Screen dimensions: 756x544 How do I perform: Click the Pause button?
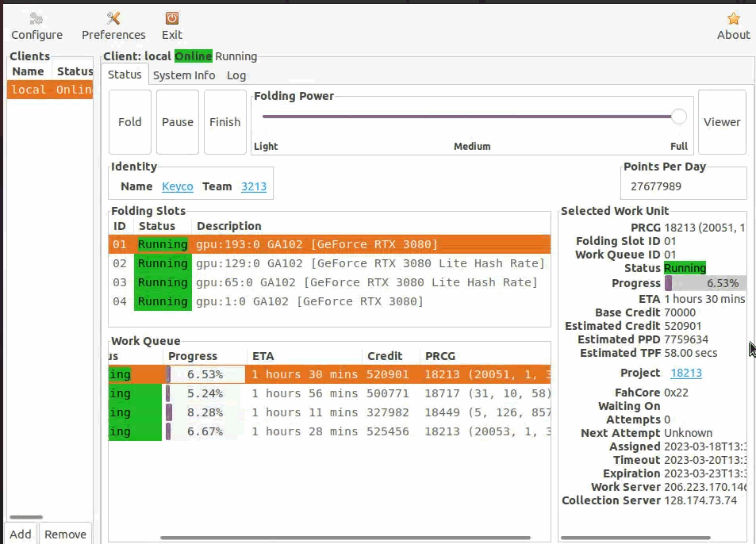tap(178, 122)
